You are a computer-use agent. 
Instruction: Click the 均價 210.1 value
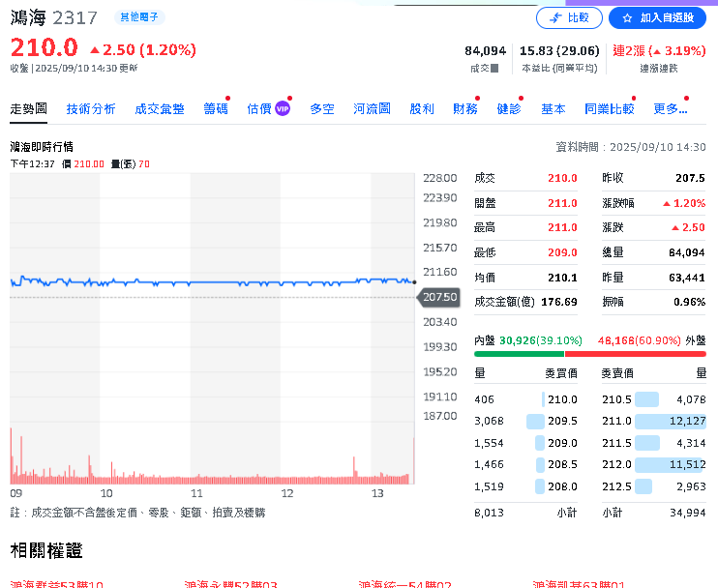coord(562,278)
